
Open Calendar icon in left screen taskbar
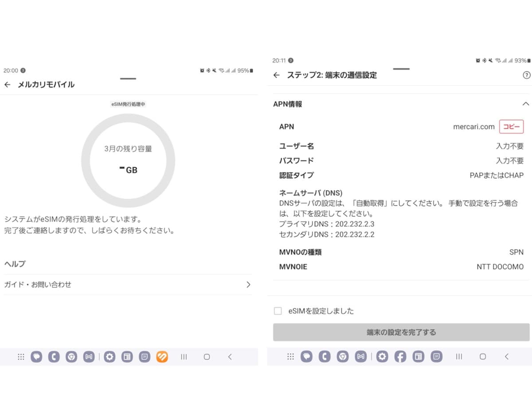tap(145, 357)
